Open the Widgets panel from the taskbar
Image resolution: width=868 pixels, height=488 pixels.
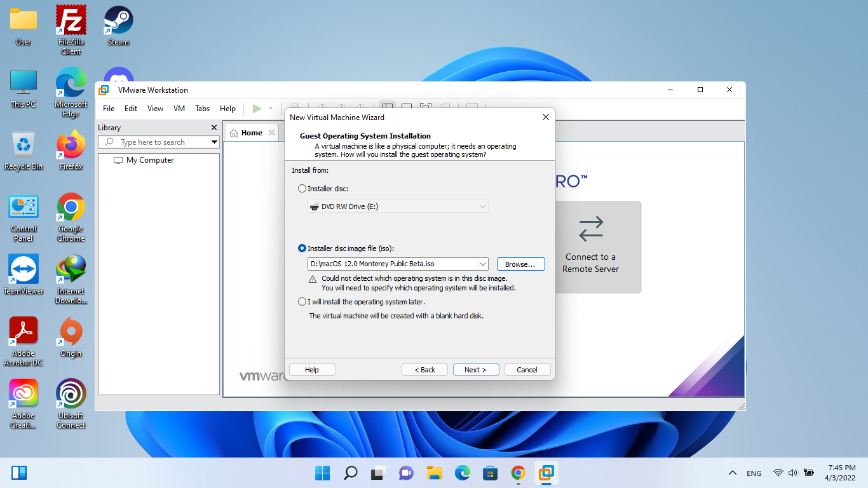pos(19,473)
